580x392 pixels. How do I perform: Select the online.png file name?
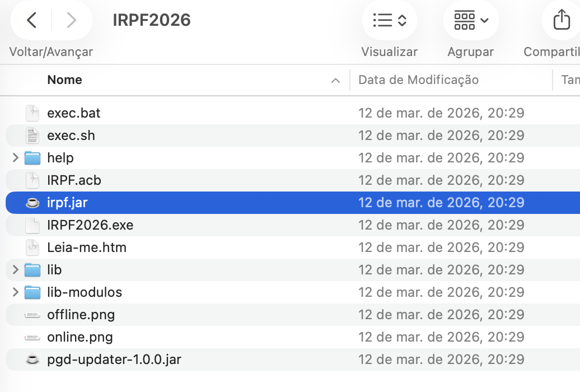[80, 337]
